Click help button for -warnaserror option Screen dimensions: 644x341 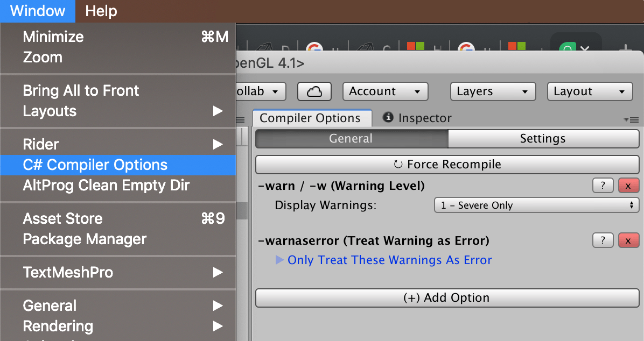click(x=603, y=240)
